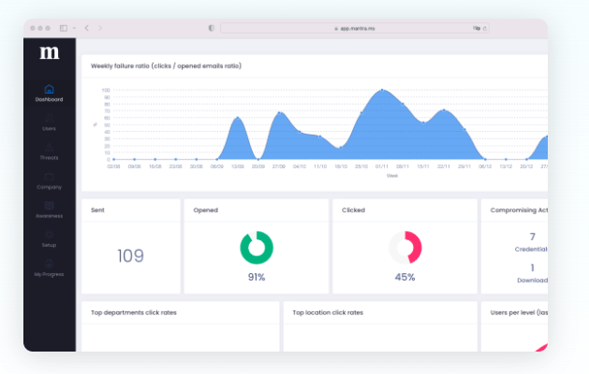The image size is (589, 374).
Task: Click Top location click rates heading
Action: 328,313
